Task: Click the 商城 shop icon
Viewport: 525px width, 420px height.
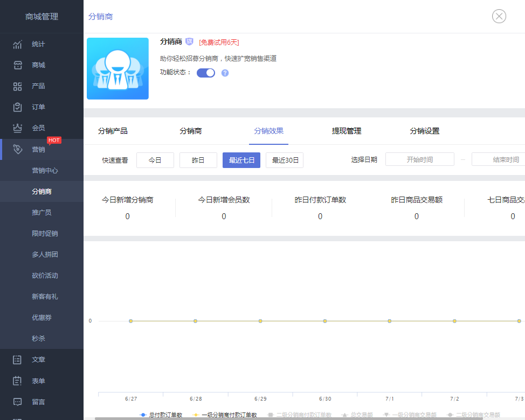Action: coord(17,65)
